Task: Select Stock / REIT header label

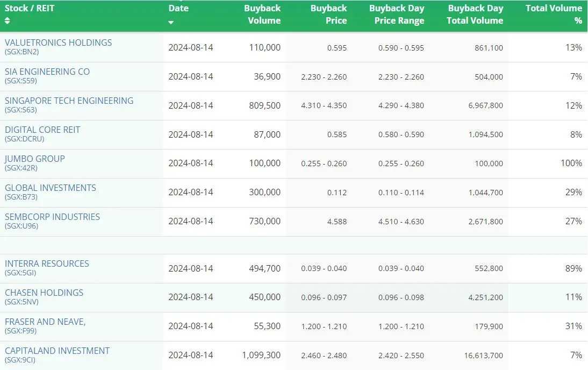Action: pyautogui.click(x=29, y=8)
